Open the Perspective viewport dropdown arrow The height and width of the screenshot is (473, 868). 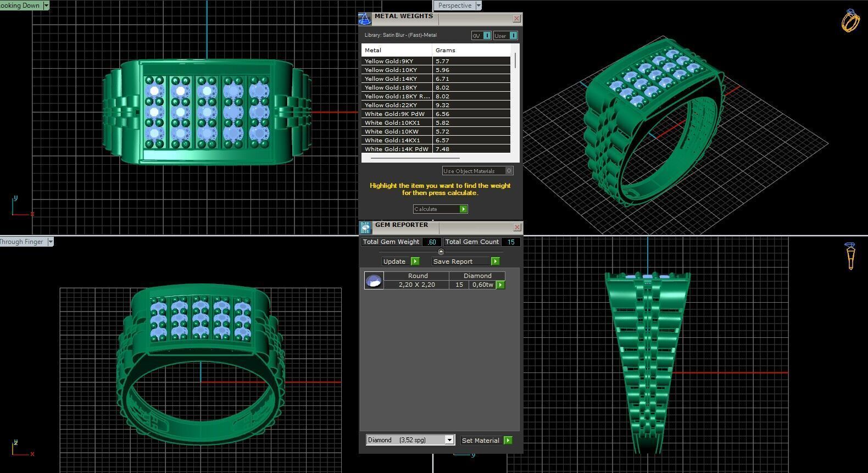point(478,5)
